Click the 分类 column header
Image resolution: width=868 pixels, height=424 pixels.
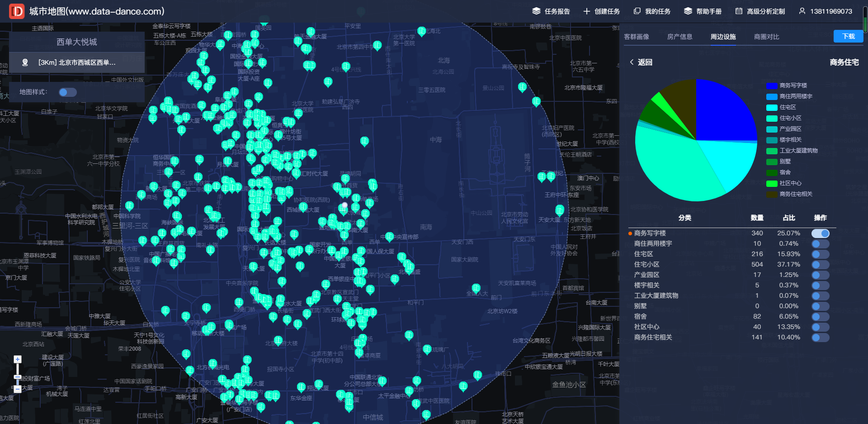tap(685, 218)
